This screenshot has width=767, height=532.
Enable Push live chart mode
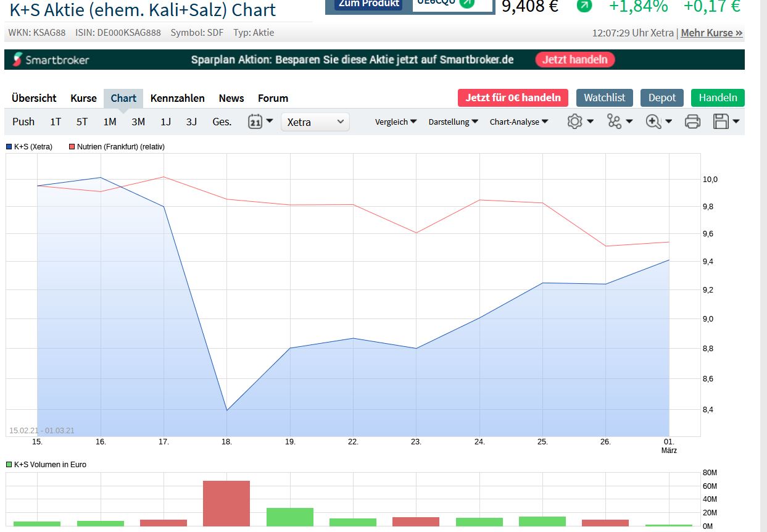coord(23,122)
